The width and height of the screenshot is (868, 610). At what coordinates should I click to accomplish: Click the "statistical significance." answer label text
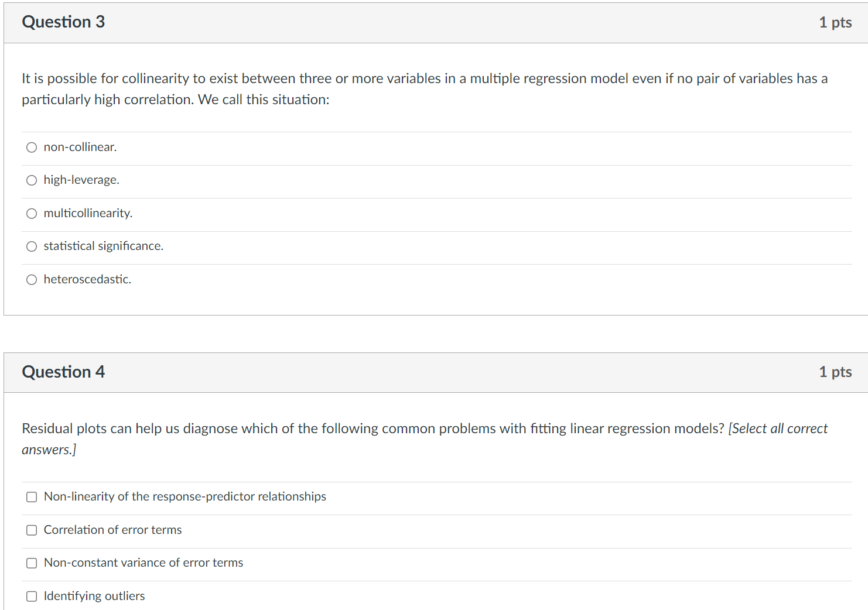click(x=103, y=246)
